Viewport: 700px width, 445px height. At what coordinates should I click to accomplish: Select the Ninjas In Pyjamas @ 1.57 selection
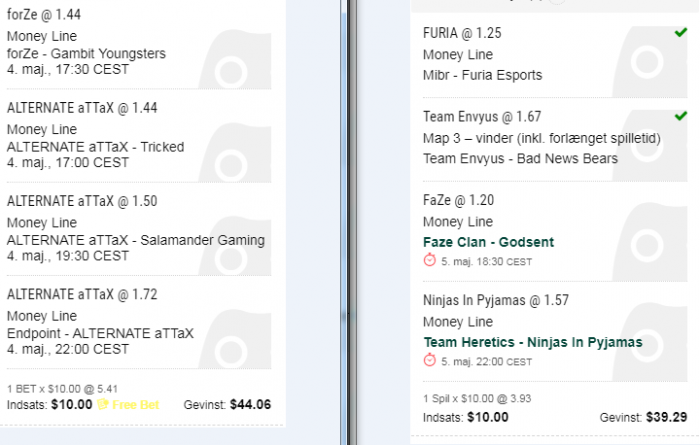[x=496, y=300]
